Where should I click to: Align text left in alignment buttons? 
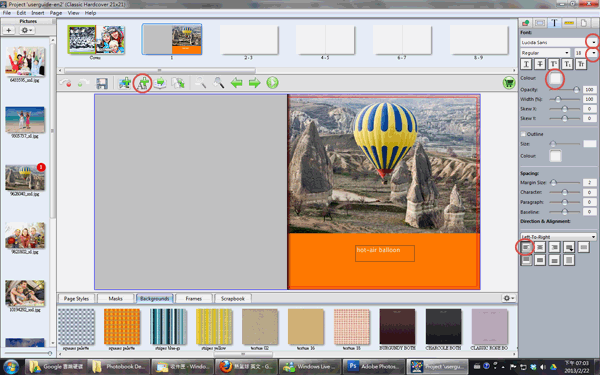pyautogui.click(x=526, y=247)
